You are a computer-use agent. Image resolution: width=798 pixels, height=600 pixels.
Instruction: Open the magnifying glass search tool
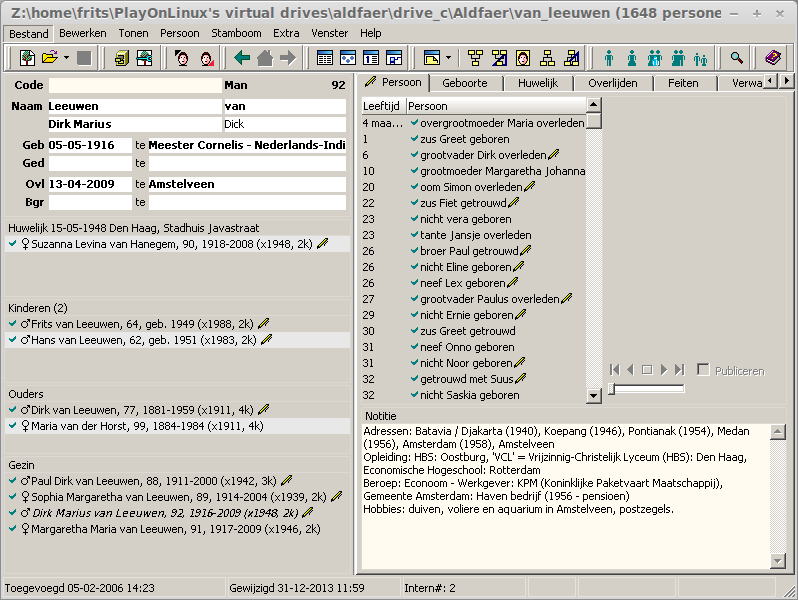tap(736, 58)
